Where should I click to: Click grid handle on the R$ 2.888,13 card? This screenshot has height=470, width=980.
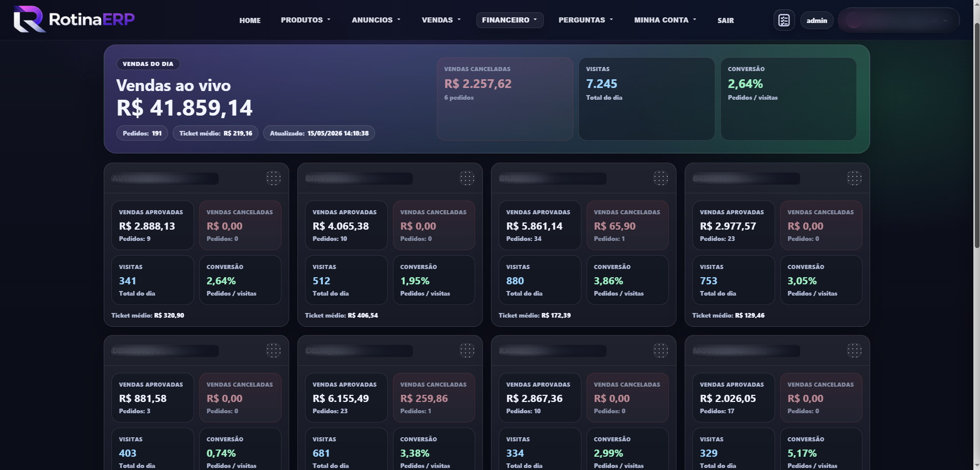(x=273, y=178)
